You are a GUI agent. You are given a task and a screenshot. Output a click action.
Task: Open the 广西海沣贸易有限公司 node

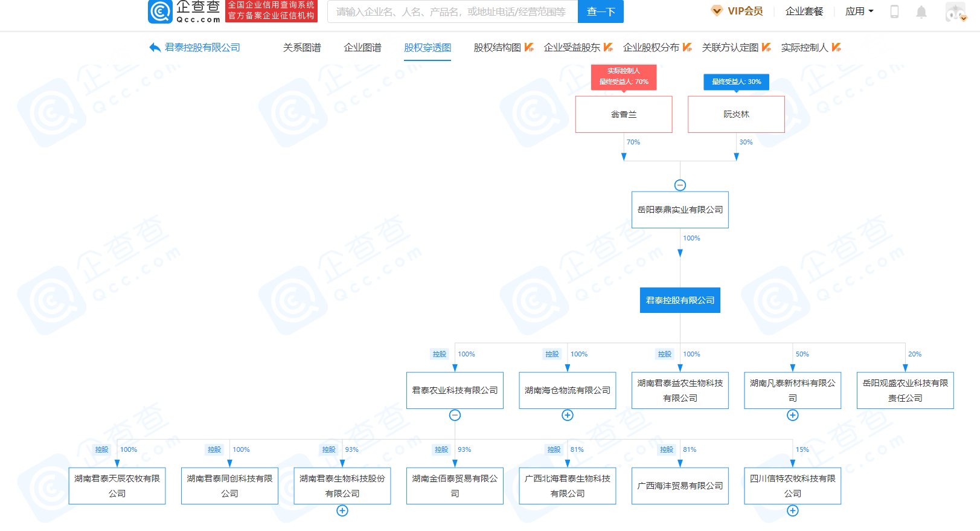click(680, 486)
